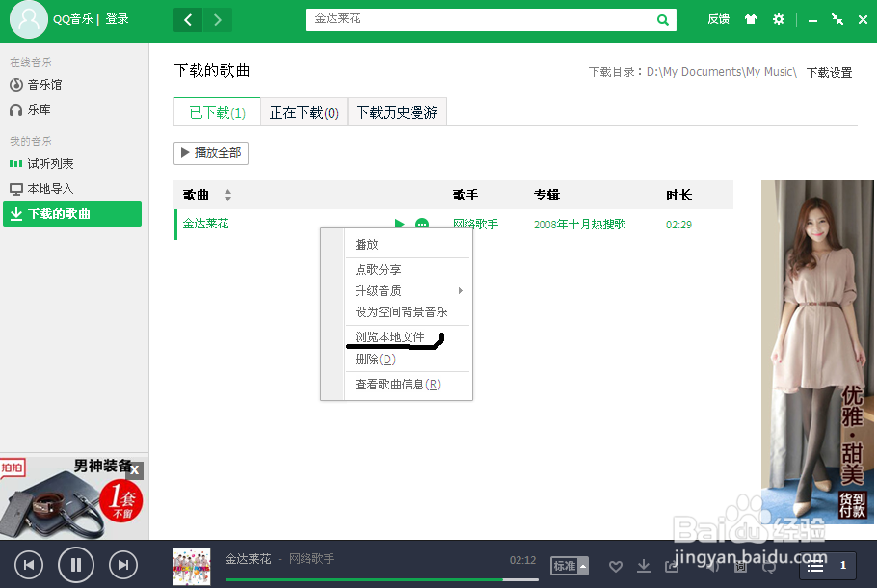Click the search magnifier icon

pos(662,18)
